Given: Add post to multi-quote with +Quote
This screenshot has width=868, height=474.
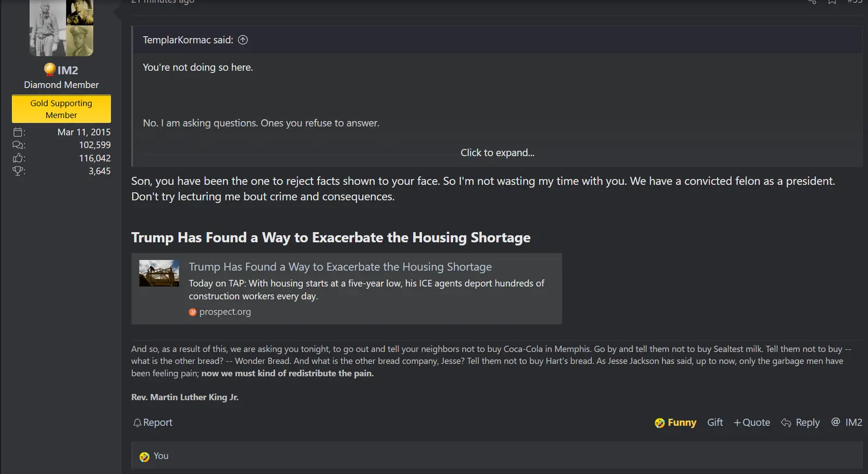Looking at the screenshot, I should [752, 422].
